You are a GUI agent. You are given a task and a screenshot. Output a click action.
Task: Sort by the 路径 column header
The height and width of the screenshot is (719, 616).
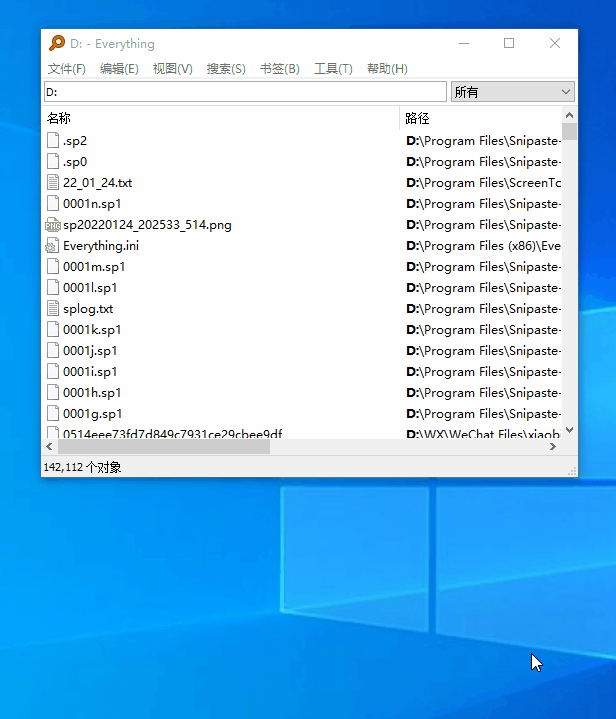click(481, 118)
